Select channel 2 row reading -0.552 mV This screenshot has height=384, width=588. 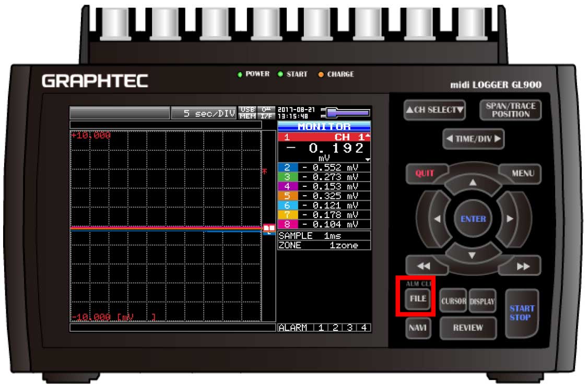[324, 167]
